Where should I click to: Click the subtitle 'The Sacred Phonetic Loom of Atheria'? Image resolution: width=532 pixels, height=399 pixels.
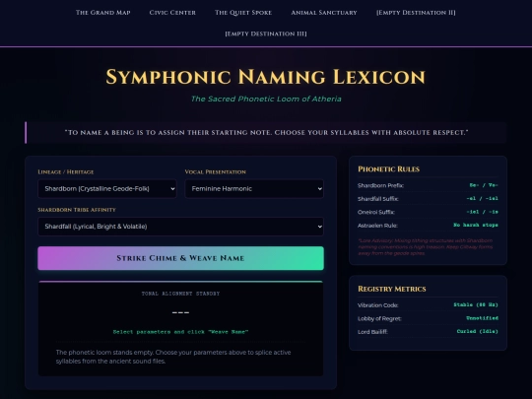[266, 99]
